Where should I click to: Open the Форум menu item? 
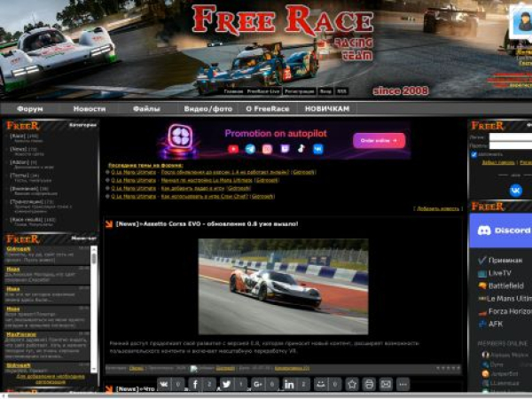[30, 109]
